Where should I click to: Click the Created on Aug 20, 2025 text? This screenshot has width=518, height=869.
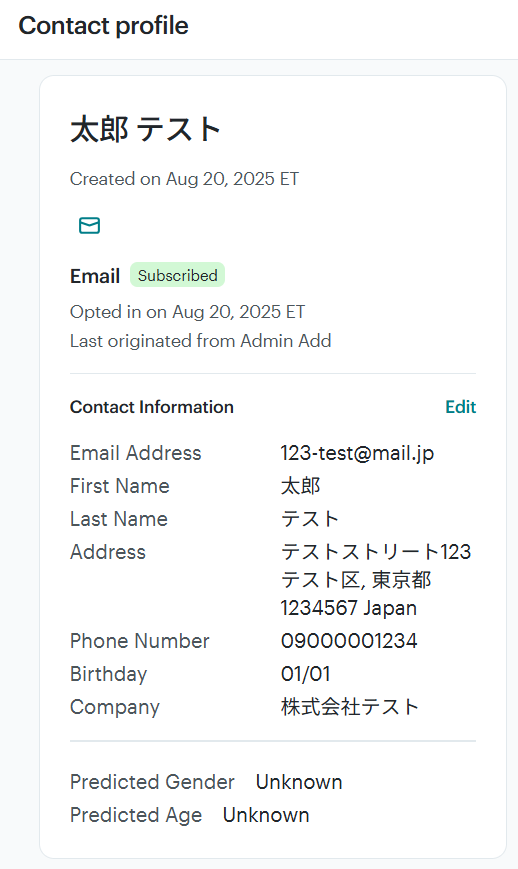(184, 179)
